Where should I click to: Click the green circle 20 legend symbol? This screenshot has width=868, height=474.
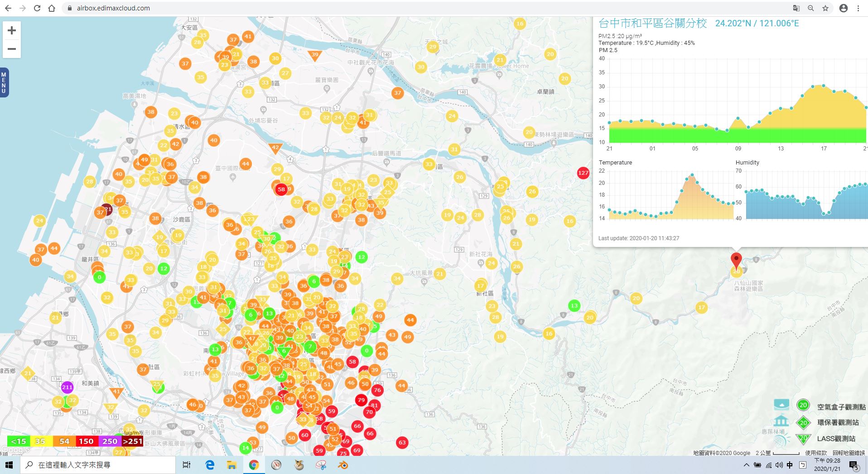pos(803,405)
